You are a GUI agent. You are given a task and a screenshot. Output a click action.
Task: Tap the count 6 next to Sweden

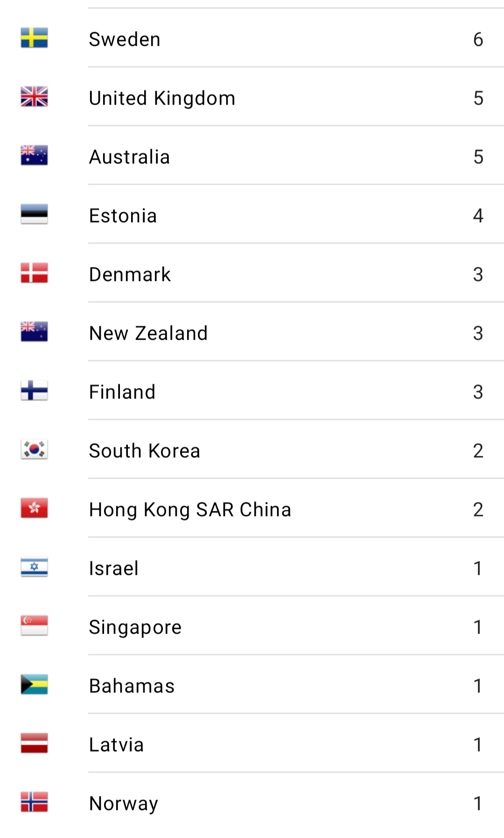tap(478, 39)
